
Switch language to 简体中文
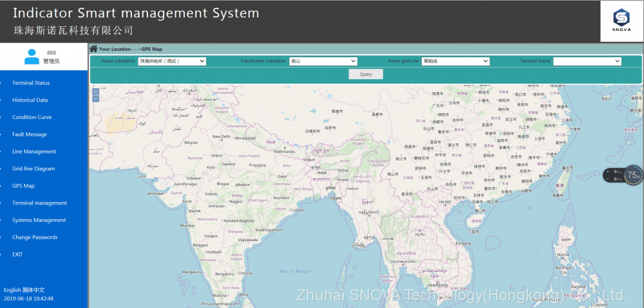(x=33, y=291)
